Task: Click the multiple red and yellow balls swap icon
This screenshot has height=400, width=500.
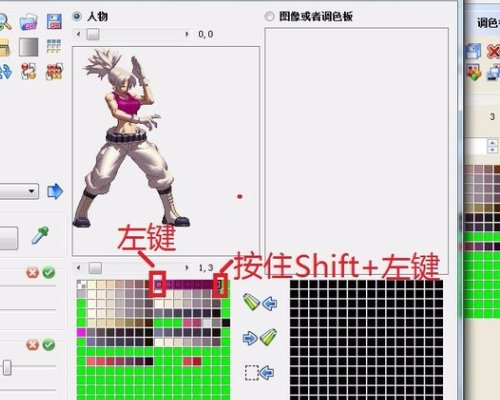Action: pyautogui.click(x=54, y=71)
